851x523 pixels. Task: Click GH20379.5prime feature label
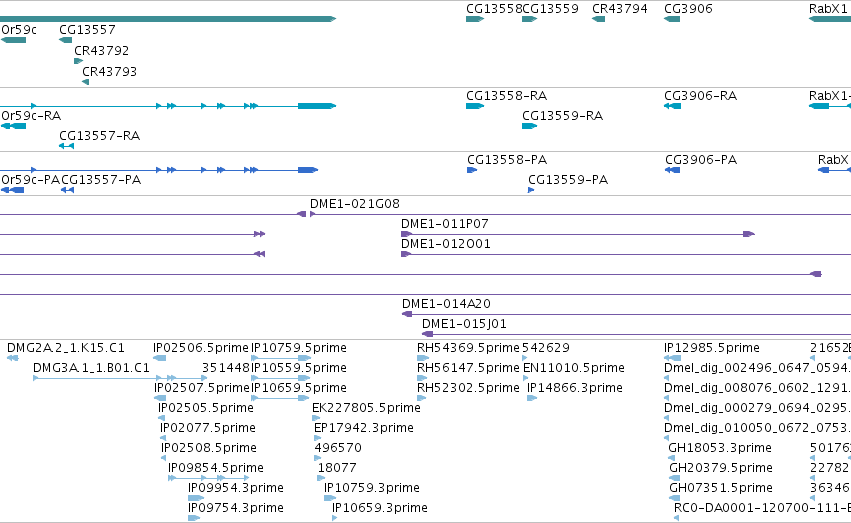(x=721, y=468)
